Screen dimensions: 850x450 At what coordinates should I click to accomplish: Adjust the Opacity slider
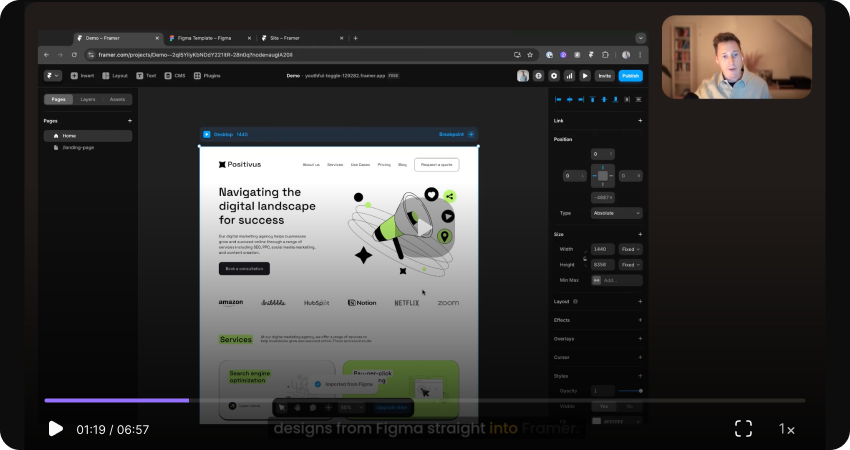630,391
